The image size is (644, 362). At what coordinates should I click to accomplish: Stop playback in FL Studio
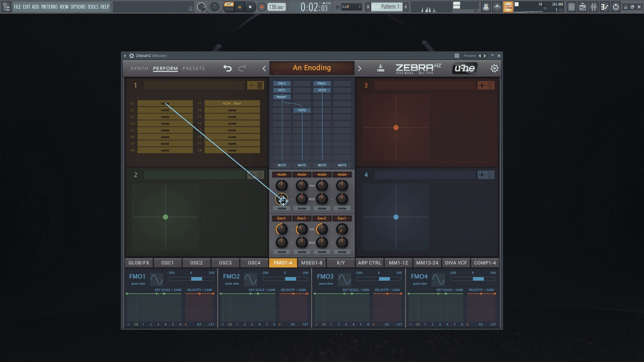(250, 7)
